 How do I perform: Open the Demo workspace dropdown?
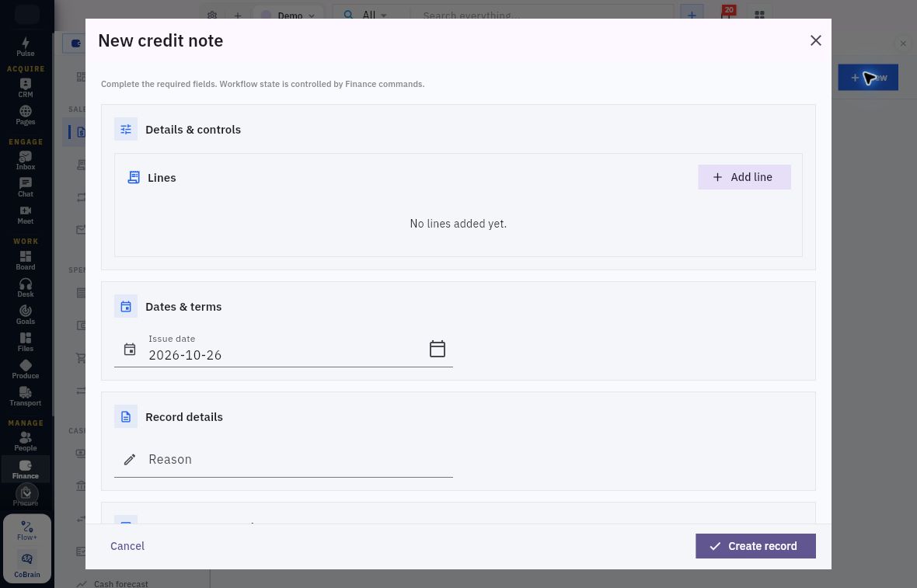(x=288, y=16)
